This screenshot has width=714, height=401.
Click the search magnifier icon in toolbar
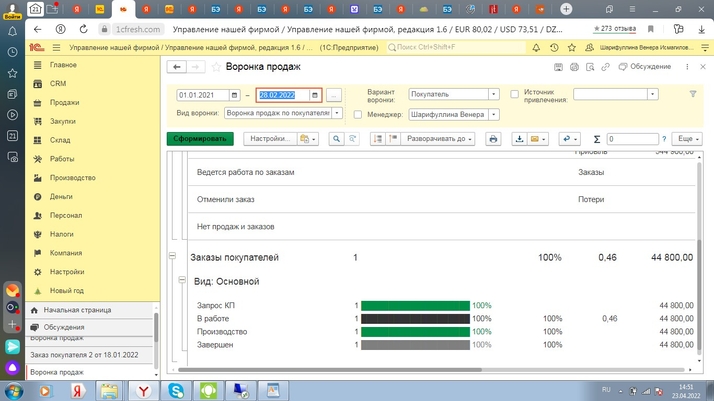[x=336, y=139]
